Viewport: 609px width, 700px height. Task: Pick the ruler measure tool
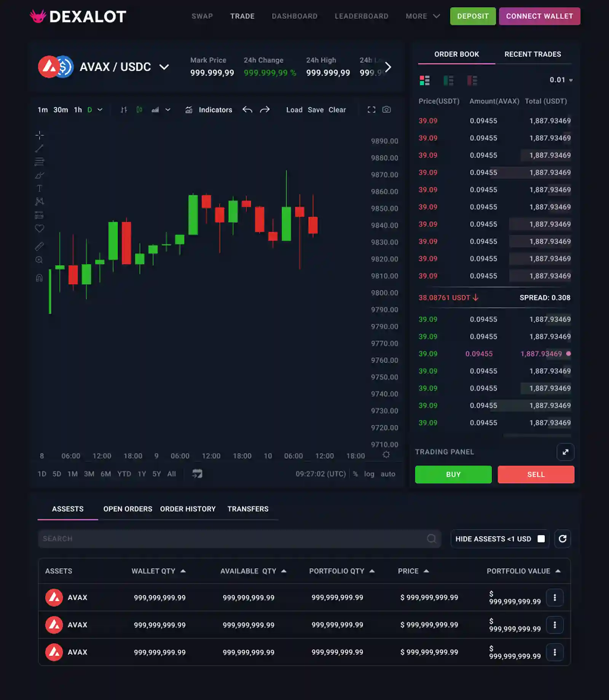click(39, 247)
